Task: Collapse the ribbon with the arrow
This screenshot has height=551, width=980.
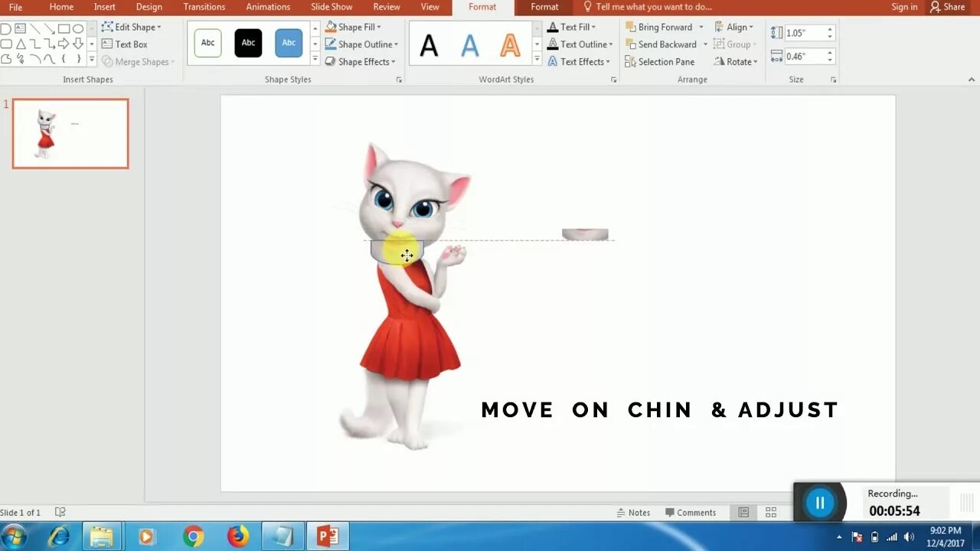Action: coord(972,80)
